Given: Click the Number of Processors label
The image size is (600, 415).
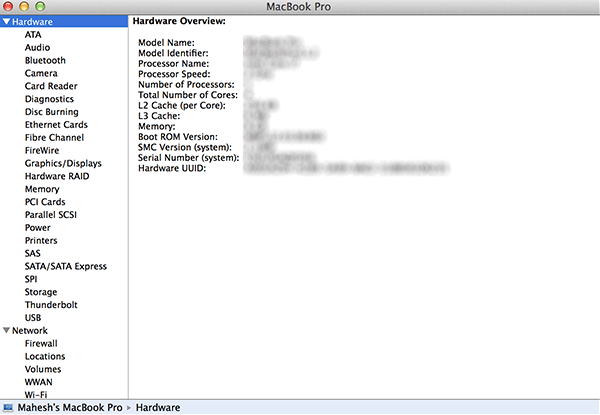Looking at the screenshot, I should 186,84.
